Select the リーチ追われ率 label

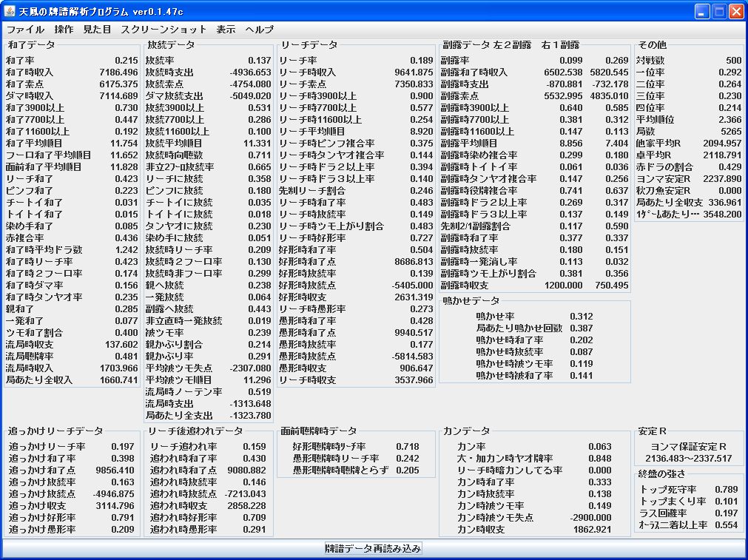click(x=183, y=447)
